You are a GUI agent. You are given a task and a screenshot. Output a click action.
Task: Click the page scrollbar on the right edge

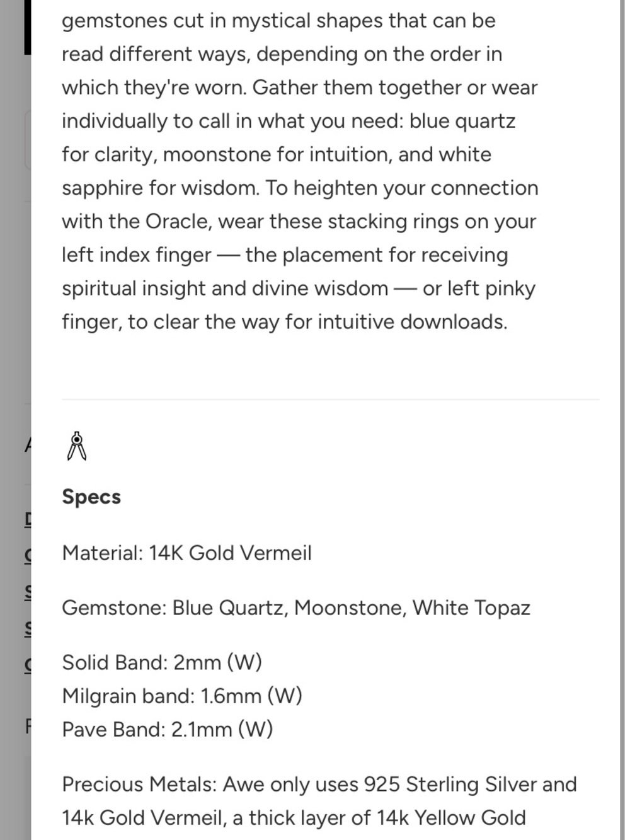[626, 420]
